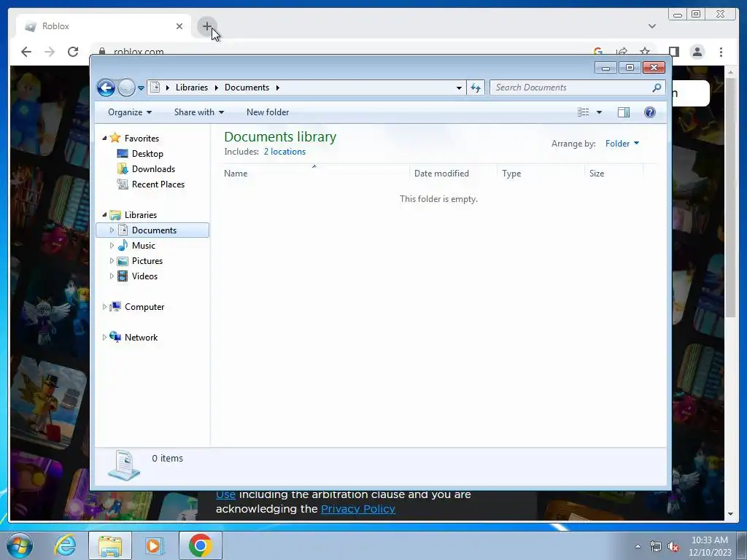This screenshot has width=747, height=560.
Task: Sort by the Date modified column header
Action: pos(453,174)
